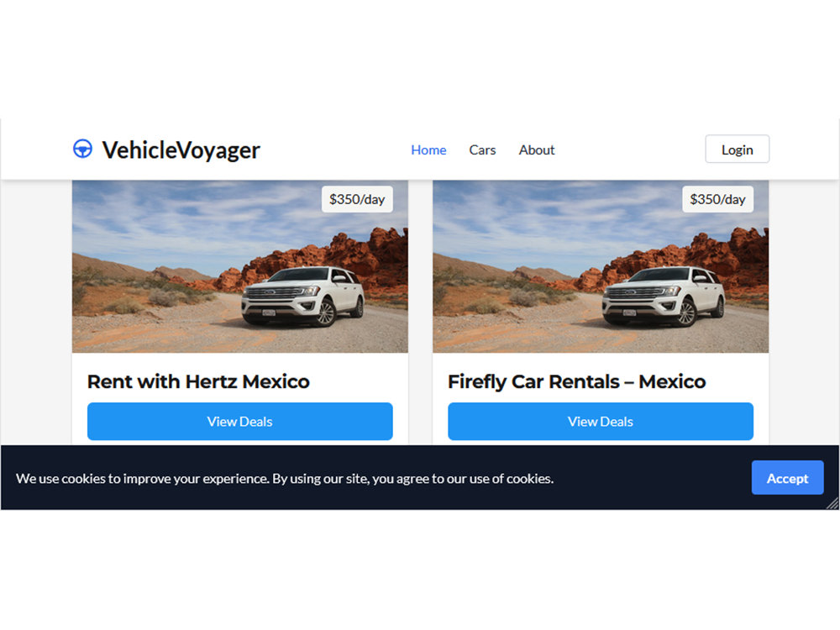This screenshot has width=840, height=630.
Task: Accept the cookies notice
Action: coord(787,478)
